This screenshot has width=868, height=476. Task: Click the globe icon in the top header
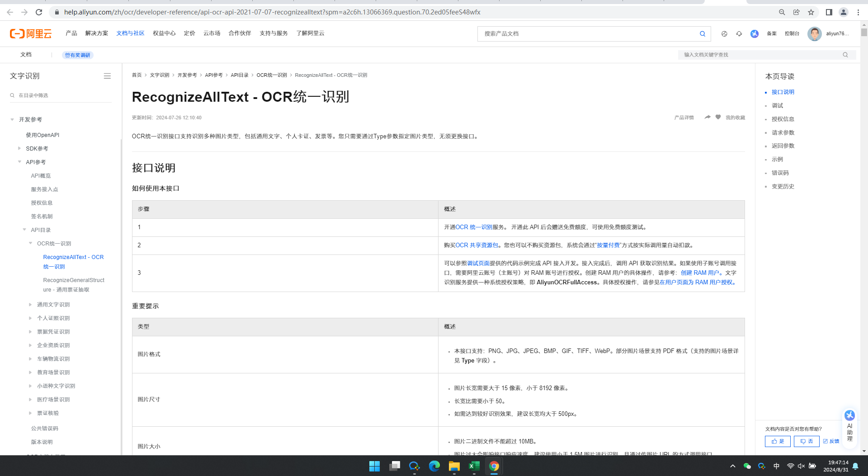tap(724, 34)
